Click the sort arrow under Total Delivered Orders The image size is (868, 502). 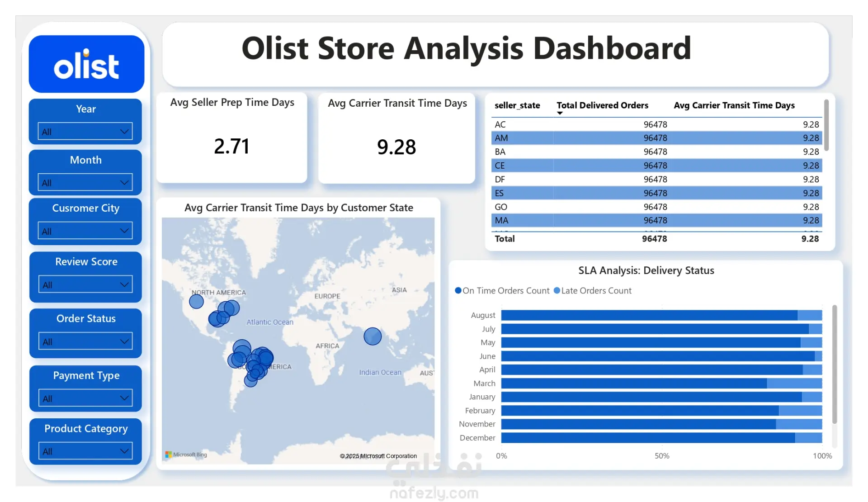pos(560,113)
